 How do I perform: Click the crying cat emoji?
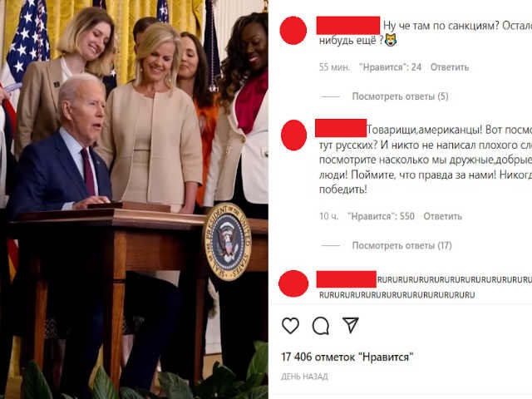[x=391, y=41]
